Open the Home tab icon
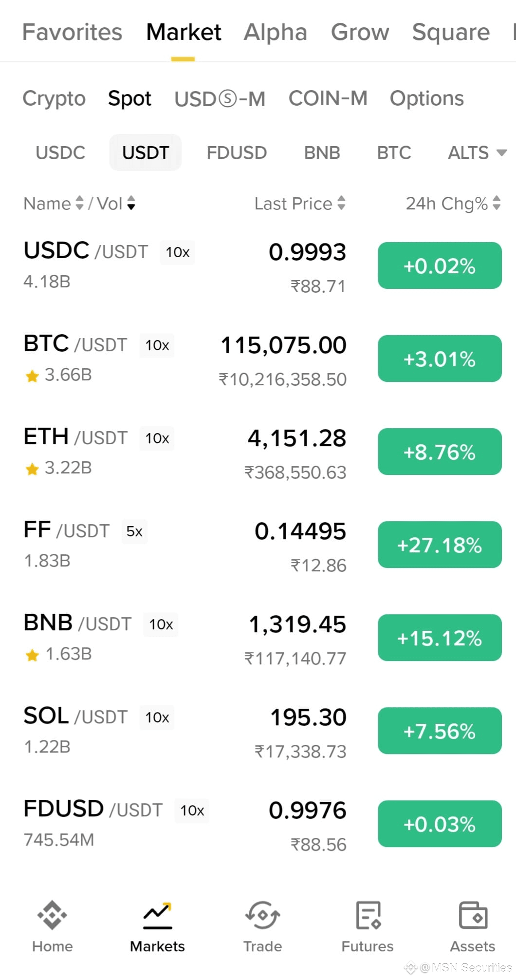Screen dimensions: 516x980 click(x=52, y=915)
